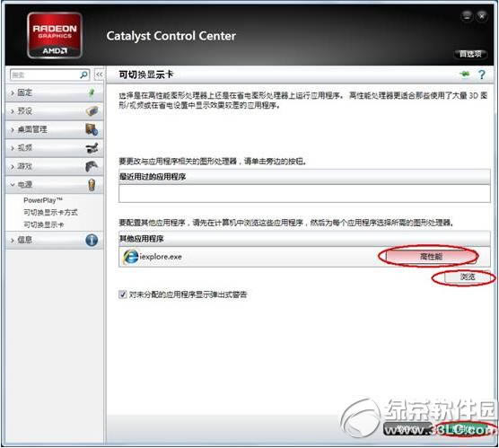Collapse the sidebar with the double-arrow button
This screenshot has height=448, width=499.
click(100, 75)
